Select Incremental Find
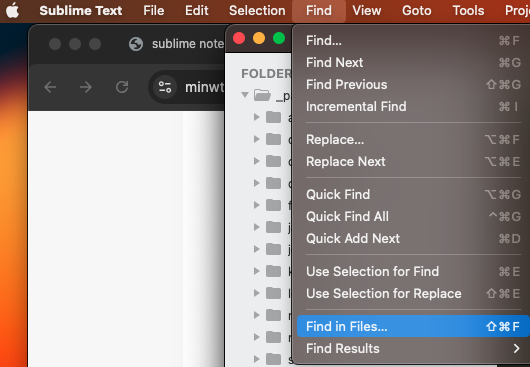Viewport: 530px width, 367px height. click(x=413, y=106)
